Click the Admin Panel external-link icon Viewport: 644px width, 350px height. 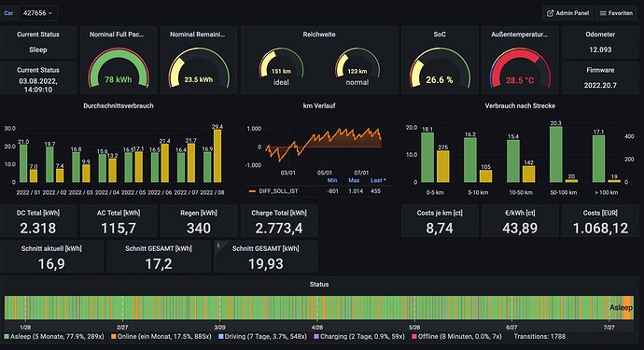[550, 14]
